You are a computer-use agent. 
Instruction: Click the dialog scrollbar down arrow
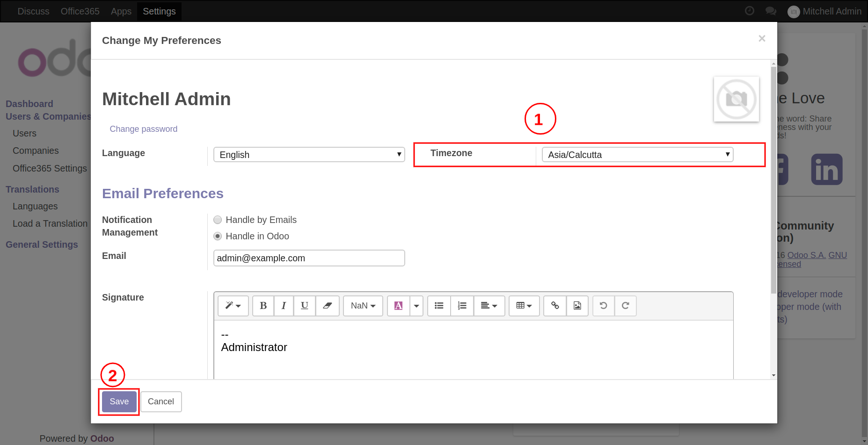[773, 375]
